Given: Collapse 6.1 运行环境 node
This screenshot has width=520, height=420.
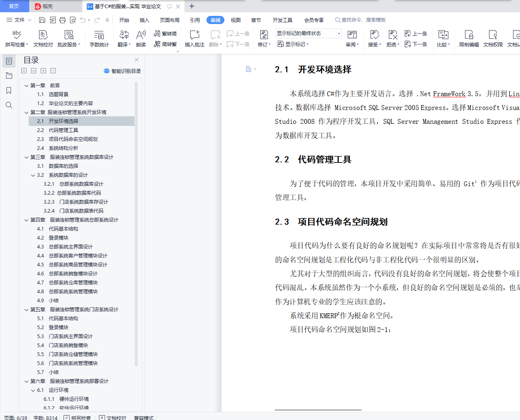Looking at the screenshot, I should tap(33, 390).
